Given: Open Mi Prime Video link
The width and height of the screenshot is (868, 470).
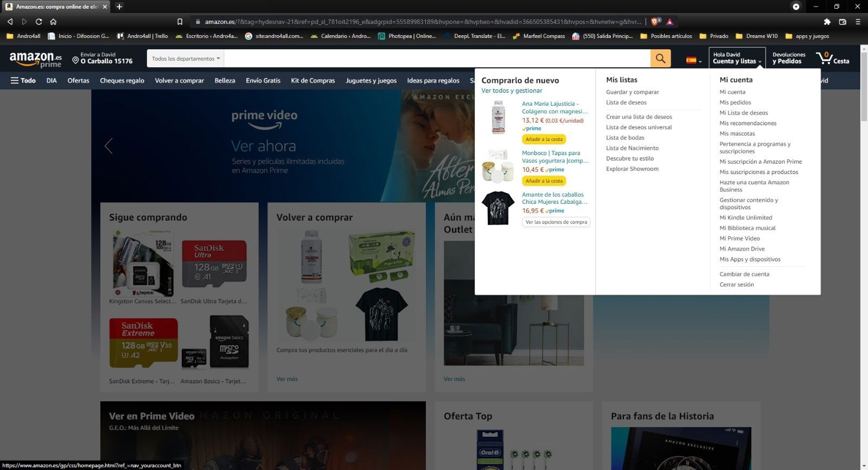Looking at the screenshot, I should pyautogui.click(x=739, y=239).
